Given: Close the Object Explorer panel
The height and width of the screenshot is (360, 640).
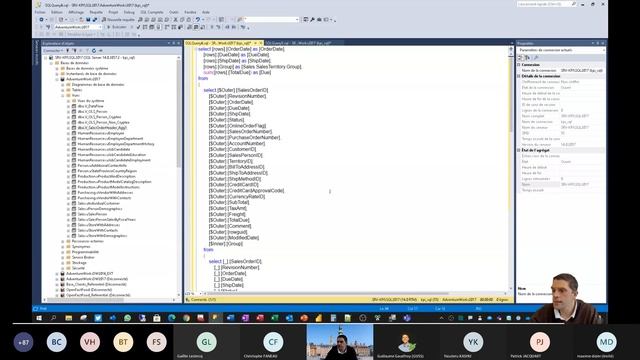Looking at the screenshot, I should coord(178,43).
